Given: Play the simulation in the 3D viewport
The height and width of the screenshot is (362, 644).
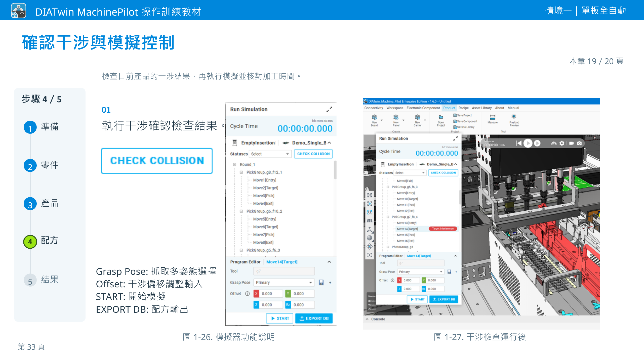Looking at the screenshot, I should [528, 143].
